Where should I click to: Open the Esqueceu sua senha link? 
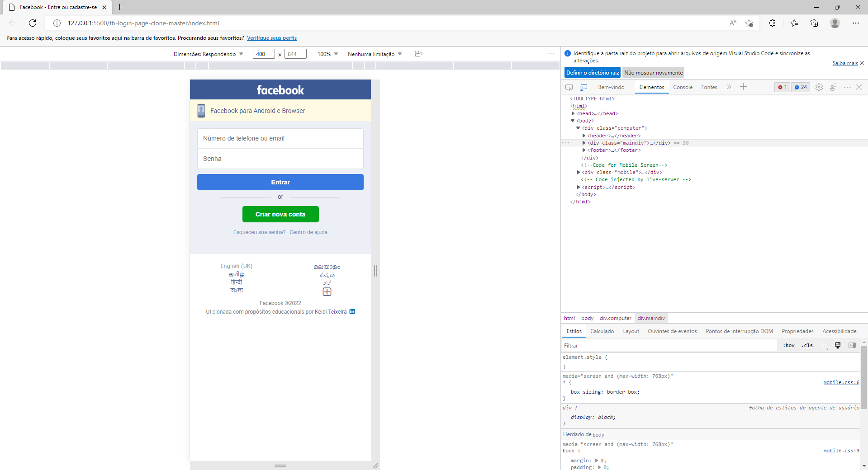click(x=259, y=232)
